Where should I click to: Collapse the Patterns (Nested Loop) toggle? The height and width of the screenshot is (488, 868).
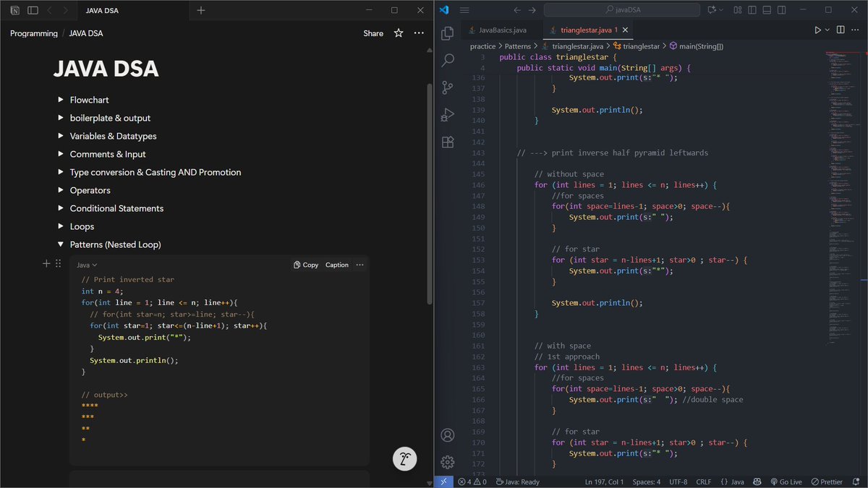(x=61, y=244)
